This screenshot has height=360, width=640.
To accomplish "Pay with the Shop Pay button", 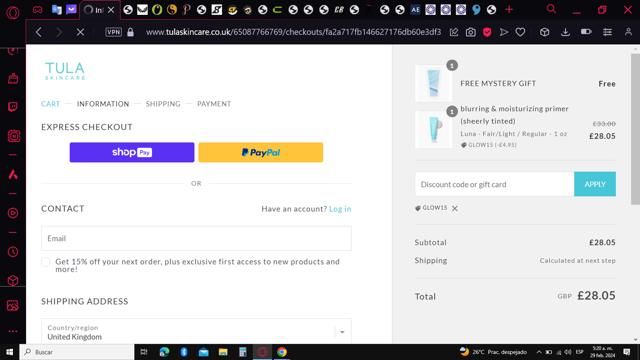I will tap(132, 152).
